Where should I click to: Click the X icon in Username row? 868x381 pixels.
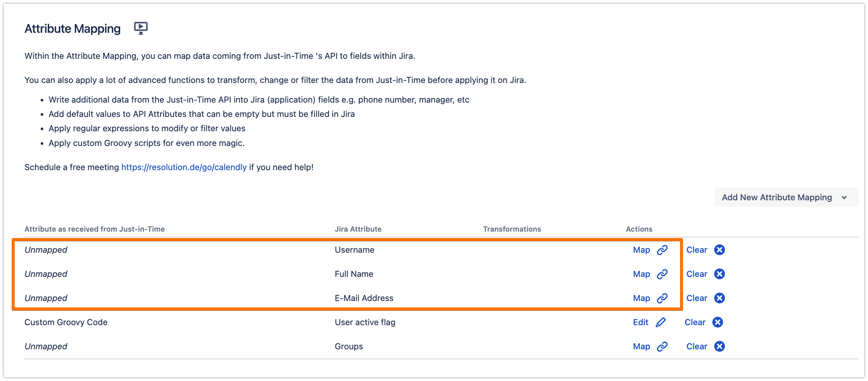[720, 250]
